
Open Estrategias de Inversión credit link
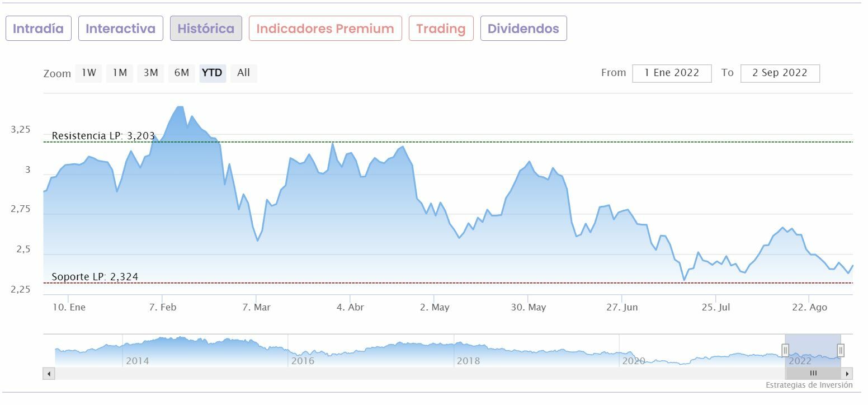point(809,385)
